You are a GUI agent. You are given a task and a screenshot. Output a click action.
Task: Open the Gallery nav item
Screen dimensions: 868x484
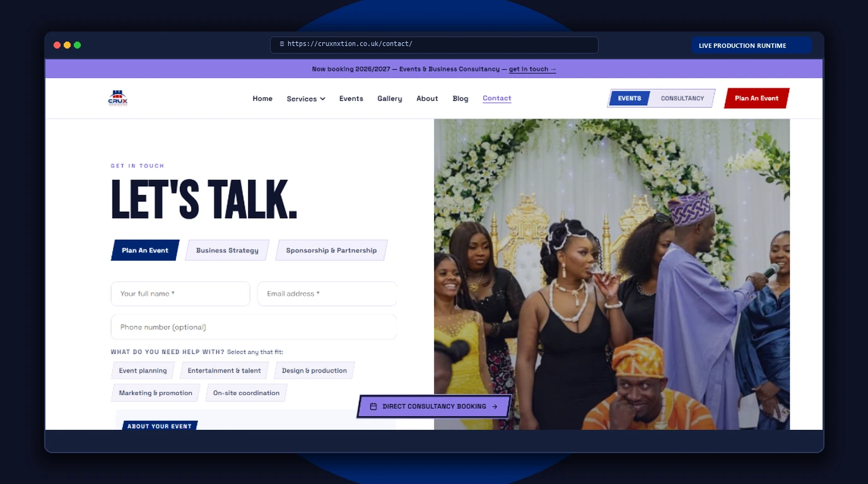[390, 98]
